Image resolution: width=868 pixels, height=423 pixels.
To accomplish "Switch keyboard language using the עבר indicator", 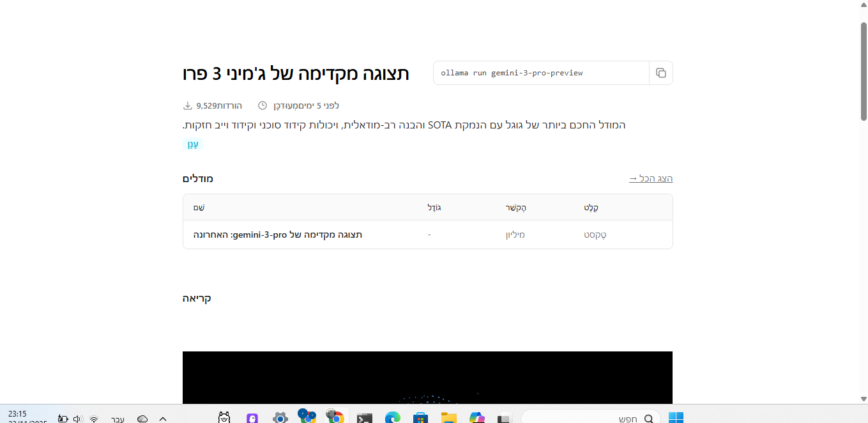I will tap(118, 419).
